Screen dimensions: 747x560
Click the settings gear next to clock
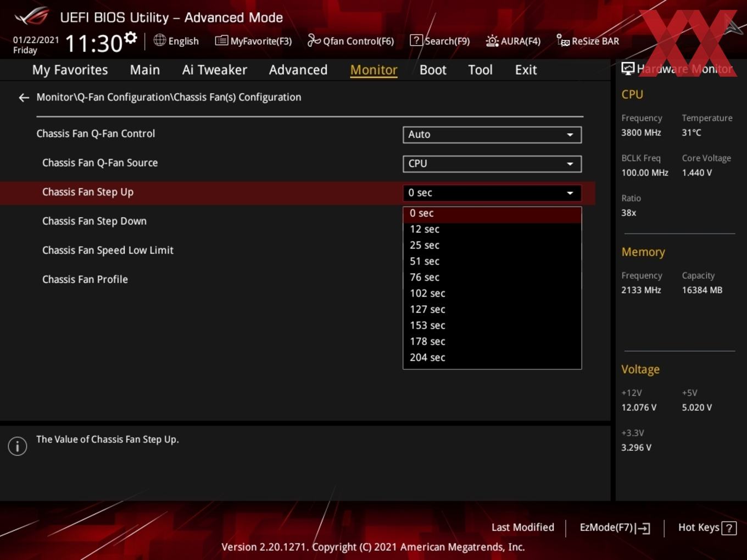[130, 38]
